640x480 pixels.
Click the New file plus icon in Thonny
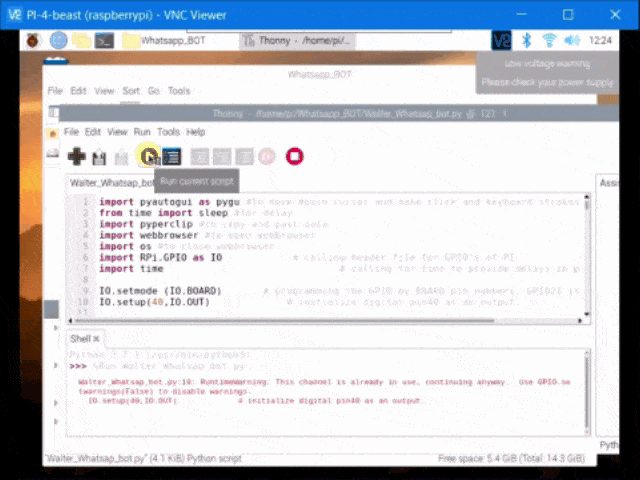pos(76,156)
